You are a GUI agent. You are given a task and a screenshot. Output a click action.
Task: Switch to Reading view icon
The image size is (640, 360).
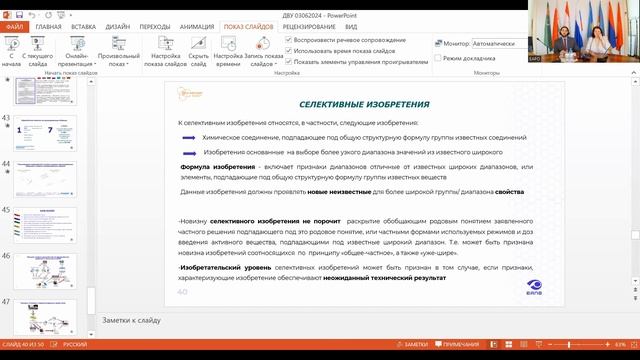click(524, 344)
